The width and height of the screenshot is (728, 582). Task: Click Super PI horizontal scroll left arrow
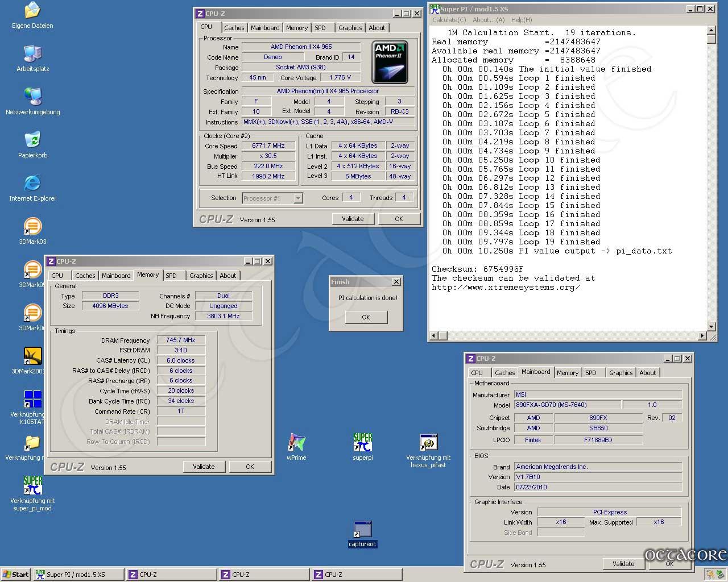coord(434,336)
